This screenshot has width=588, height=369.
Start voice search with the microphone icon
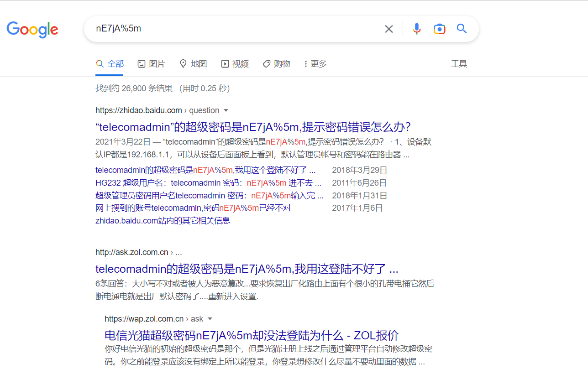[416, 29]
